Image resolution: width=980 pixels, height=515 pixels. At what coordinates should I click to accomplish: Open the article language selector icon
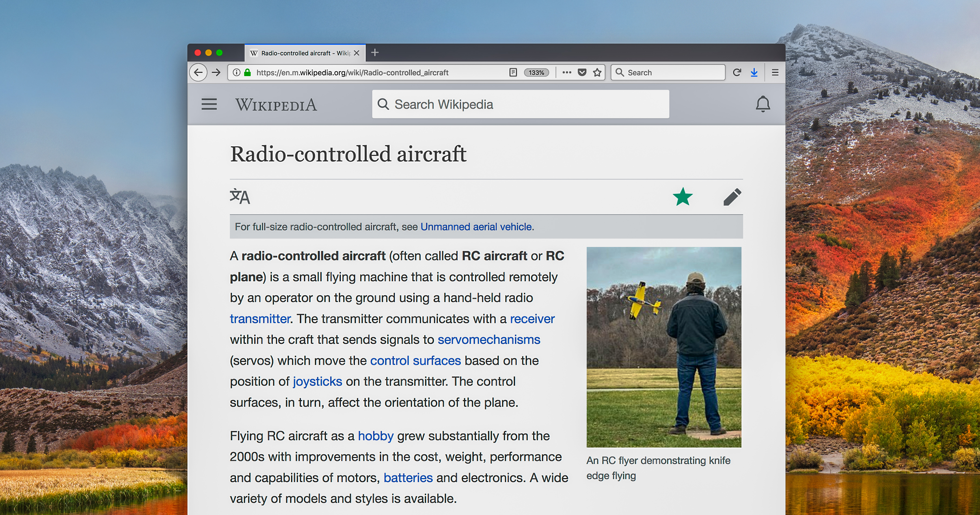(x=240, y=196)
